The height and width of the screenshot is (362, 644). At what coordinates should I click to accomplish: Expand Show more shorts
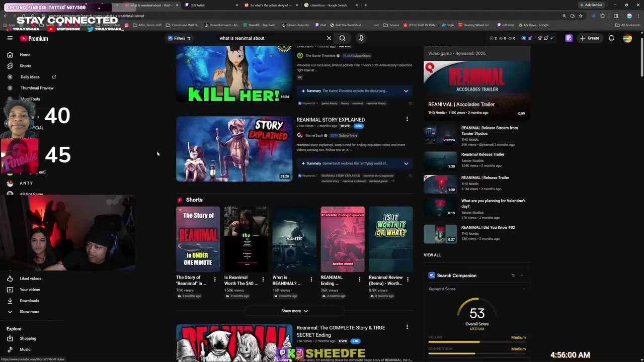tap(294, 311)
